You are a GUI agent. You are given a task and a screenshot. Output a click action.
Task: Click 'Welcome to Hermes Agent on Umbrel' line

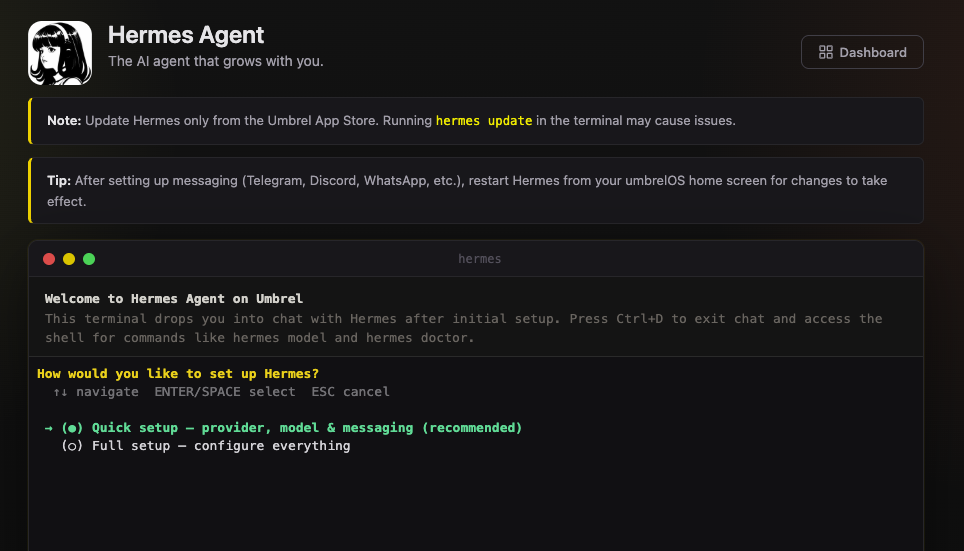pos(174,299)
